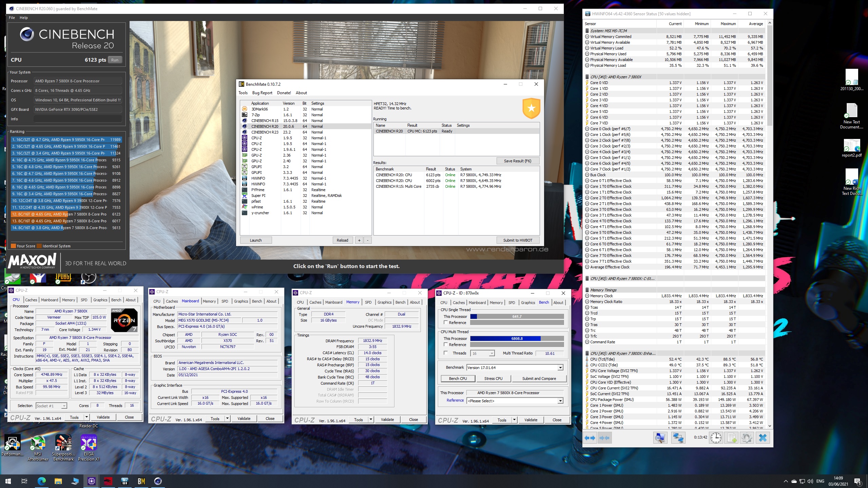Click the CPU Multi Thread score bar
The height and width of the screenshot is (488, 868).
click(517, 339)
